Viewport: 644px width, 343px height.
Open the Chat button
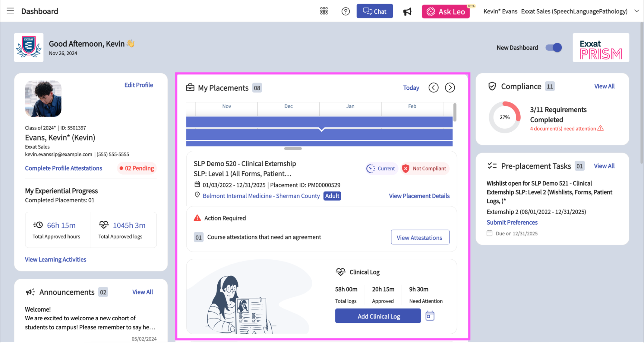click(374, 11)
